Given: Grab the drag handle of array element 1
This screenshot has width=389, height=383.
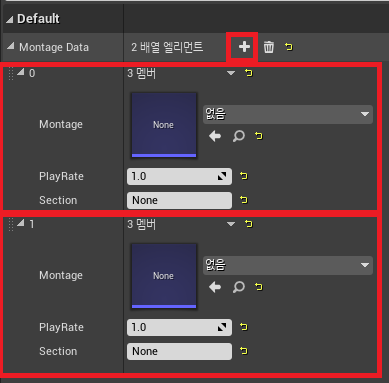Looking at the screenshot, I should tap(11, 225).
